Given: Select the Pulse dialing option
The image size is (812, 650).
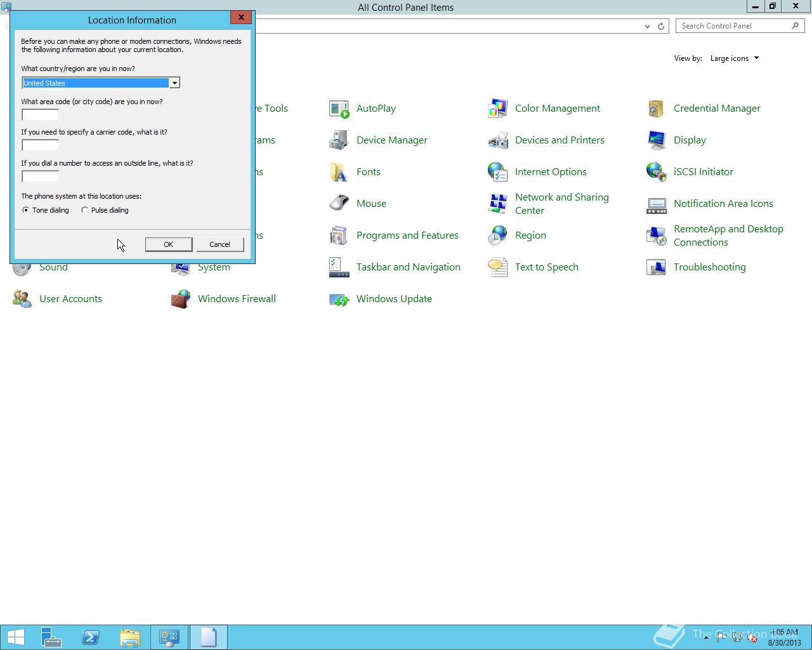Looking at the screenshot, I should coord(105,210).
